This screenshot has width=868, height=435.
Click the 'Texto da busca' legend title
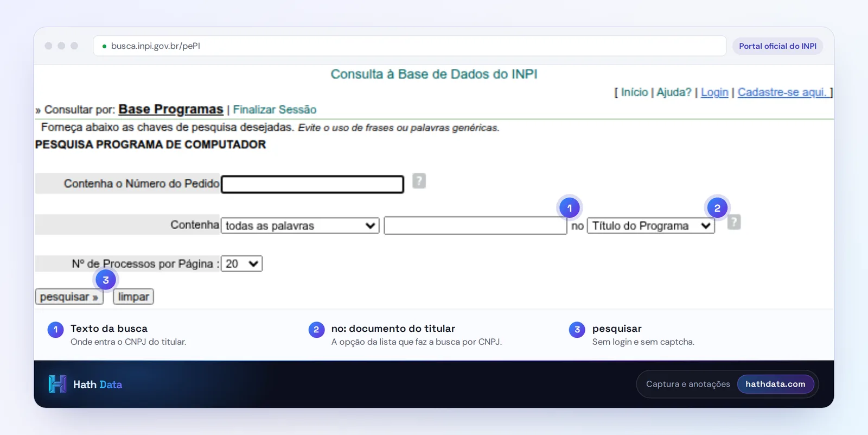click(109, 329)
